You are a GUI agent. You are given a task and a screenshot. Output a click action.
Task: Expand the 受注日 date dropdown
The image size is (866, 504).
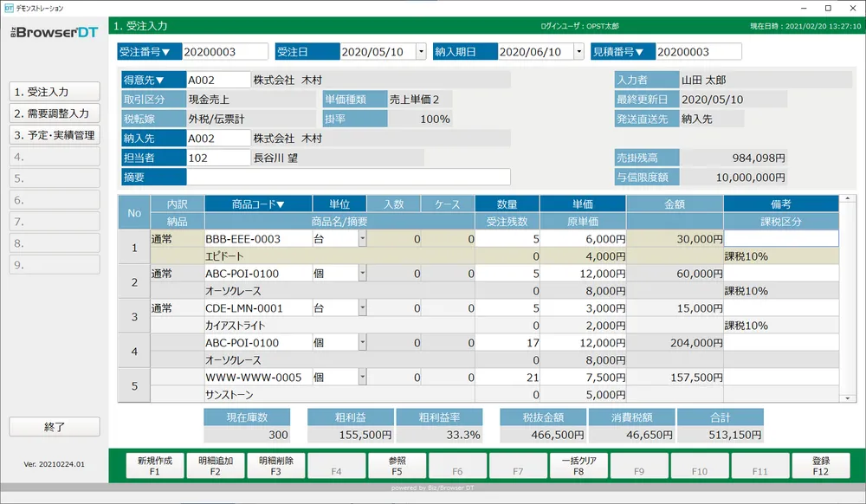pos(422,52)
